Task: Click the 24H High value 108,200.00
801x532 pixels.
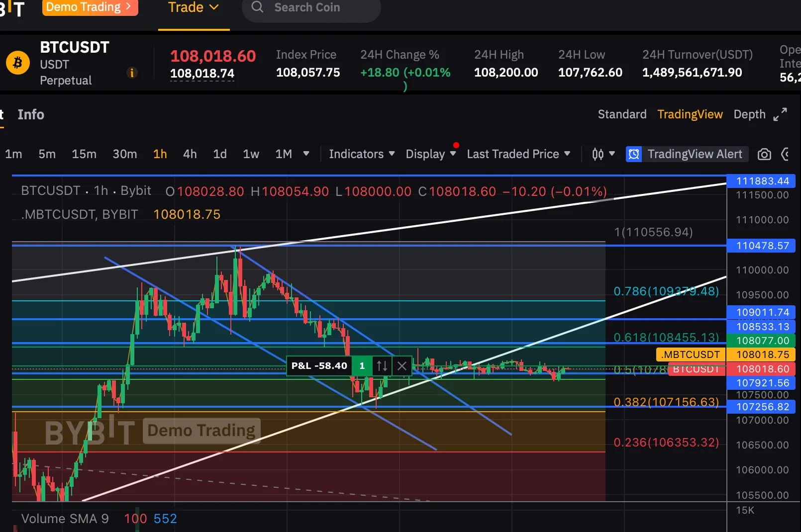Action: [506, 73]
